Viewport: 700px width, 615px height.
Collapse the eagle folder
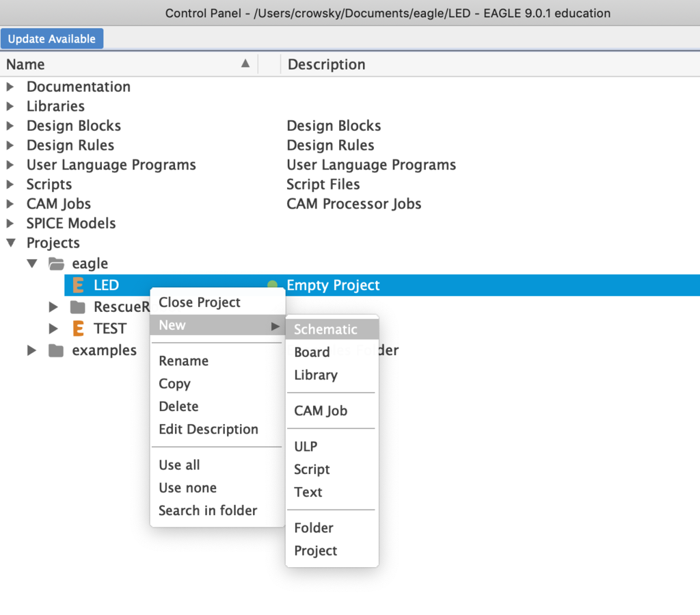pos(31,263)
